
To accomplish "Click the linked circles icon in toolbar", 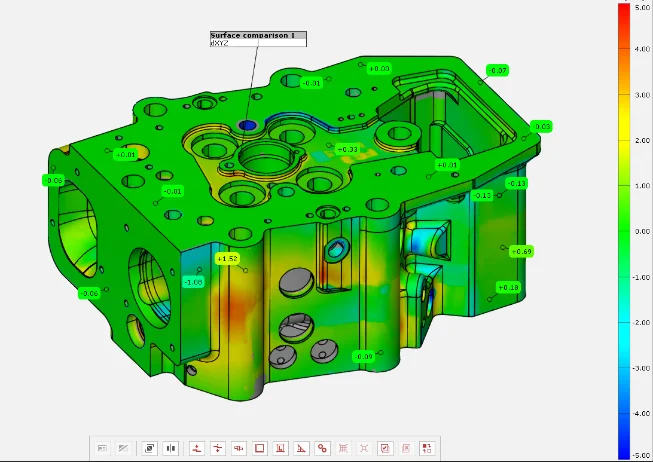I will 322,448.
